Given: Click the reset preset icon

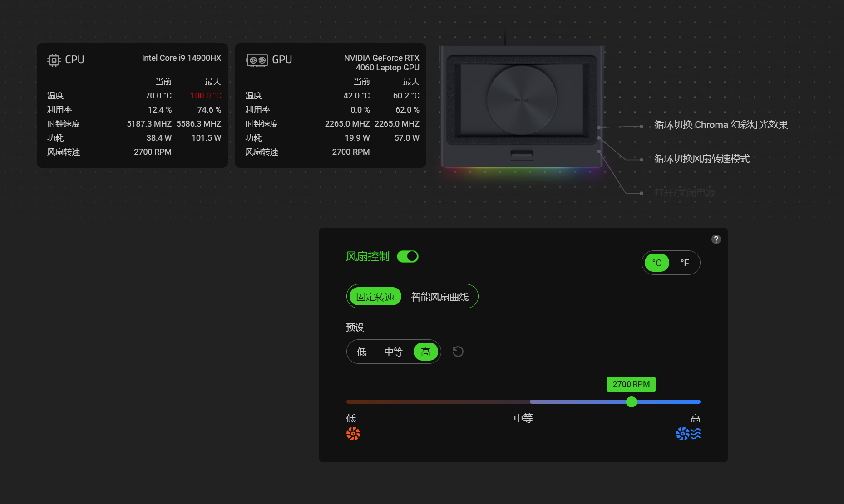Looking at the screenshot, I should (458, 352).
